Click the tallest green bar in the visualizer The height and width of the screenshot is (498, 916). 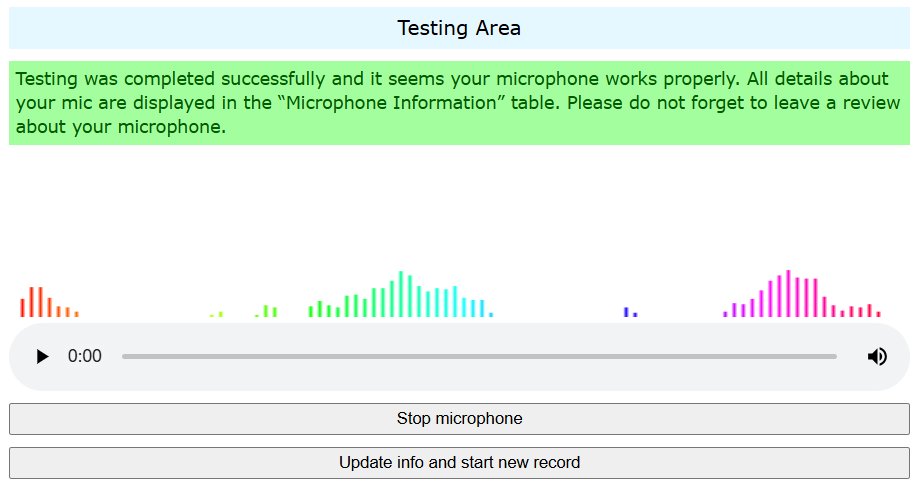click(401, 294)
